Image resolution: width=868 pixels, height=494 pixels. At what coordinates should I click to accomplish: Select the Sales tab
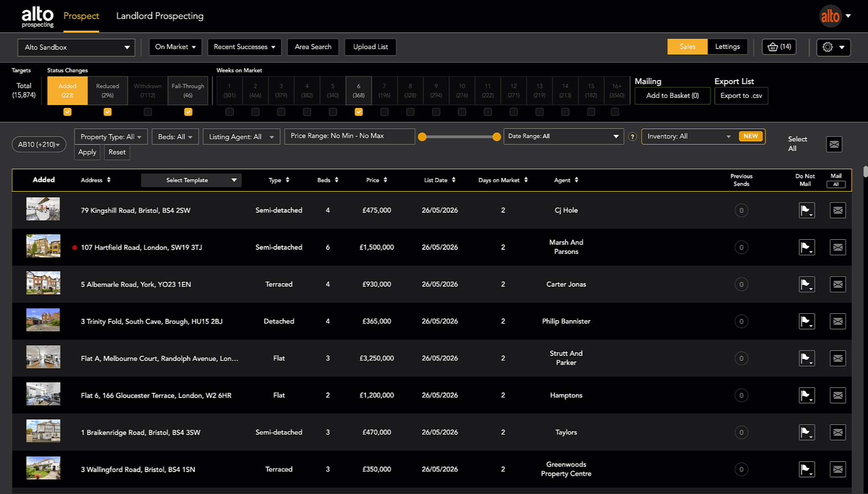point(687,47)
